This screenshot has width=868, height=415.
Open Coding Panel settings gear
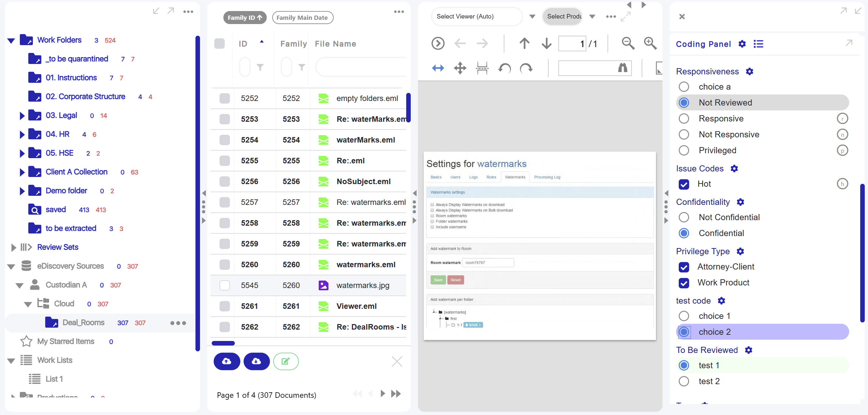[742, 44]
